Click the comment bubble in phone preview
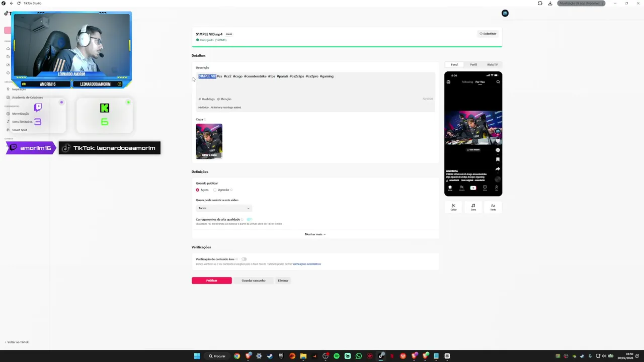This screenshot has width=644, height=362. click(498, 150)
